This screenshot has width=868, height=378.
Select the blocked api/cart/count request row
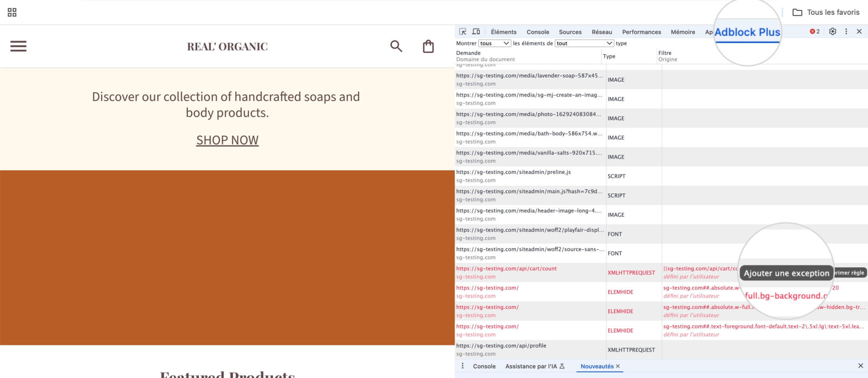(661, 273)
